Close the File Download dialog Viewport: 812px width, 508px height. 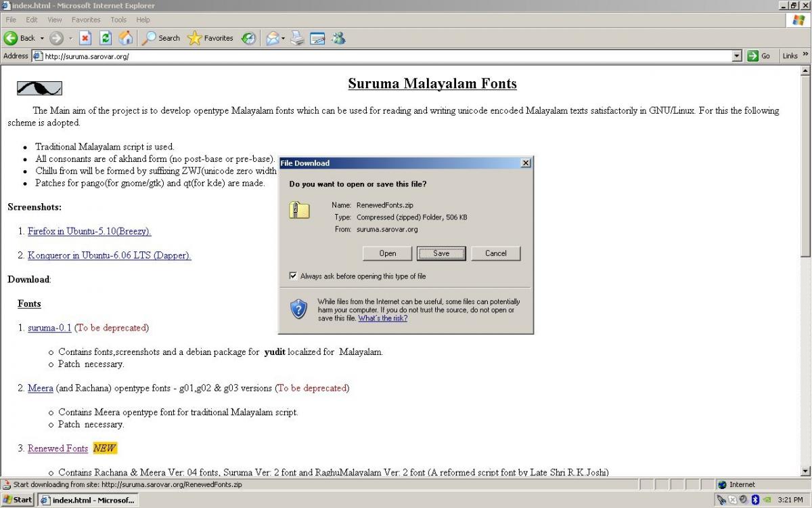tap(526, 163)
